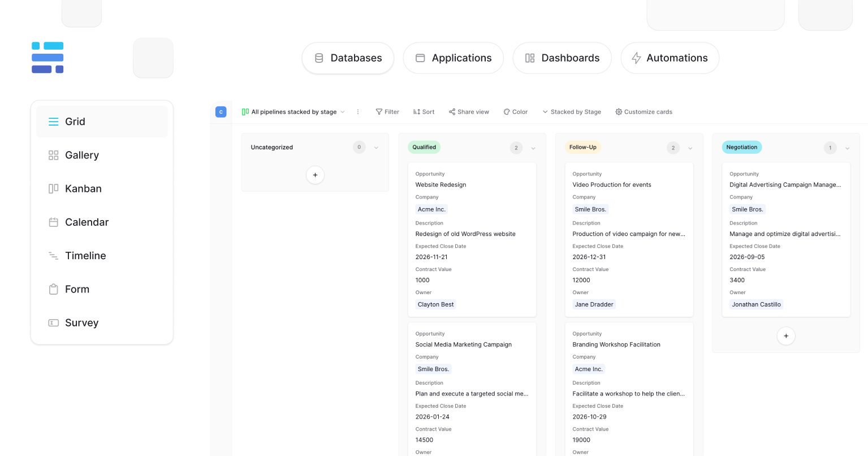Click the Applications window icon
The width and height of the screenshot is (868, 456).
point(420,58)
